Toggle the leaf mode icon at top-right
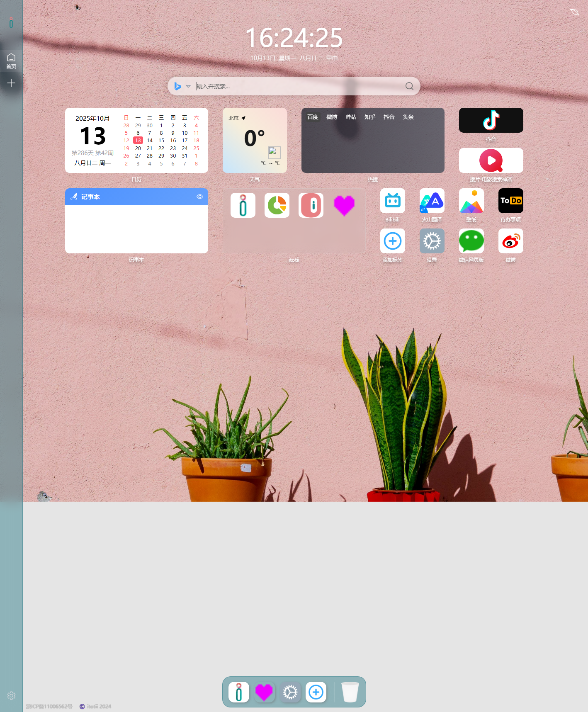Screen dimensions: 588x712 (575, 12)
